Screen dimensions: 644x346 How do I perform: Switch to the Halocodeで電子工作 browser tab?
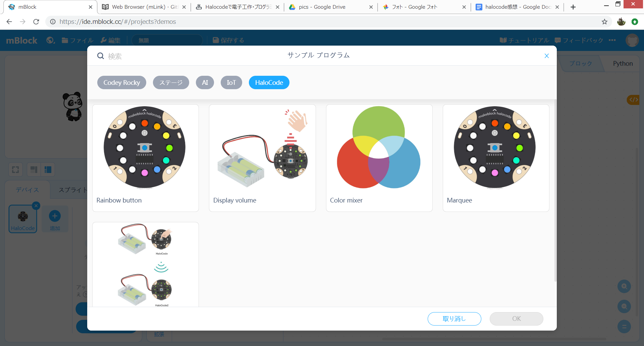237,7
